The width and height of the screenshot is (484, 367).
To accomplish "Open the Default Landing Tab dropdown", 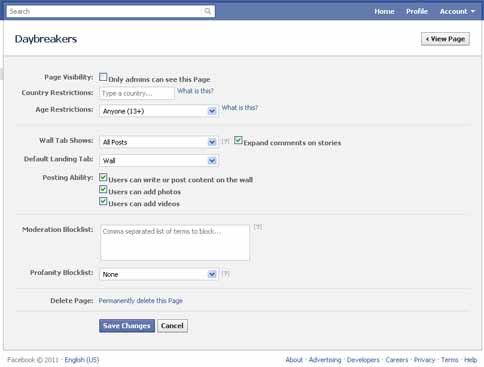I will 159,161.
